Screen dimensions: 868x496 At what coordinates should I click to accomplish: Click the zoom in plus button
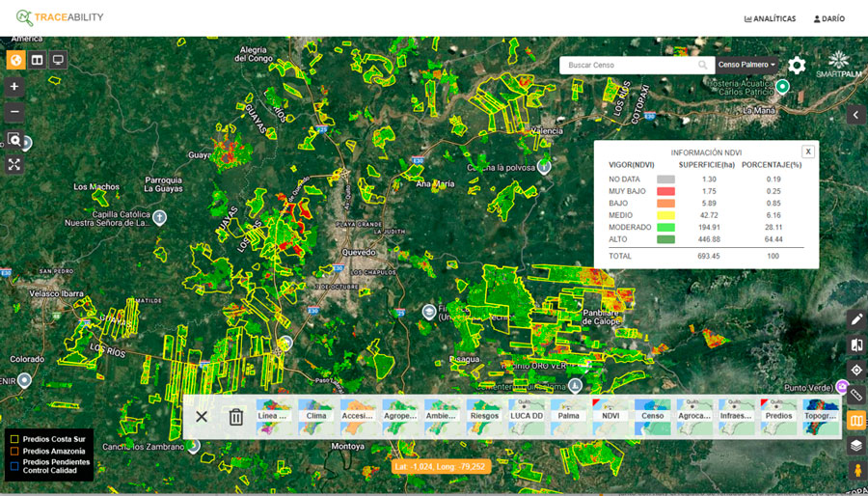click(14, 86)
